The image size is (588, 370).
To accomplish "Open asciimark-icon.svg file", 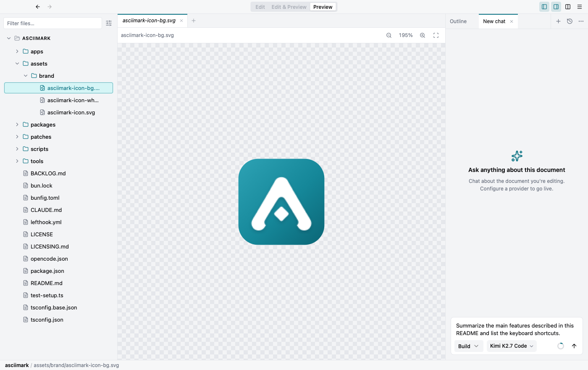I will [58, 112].
